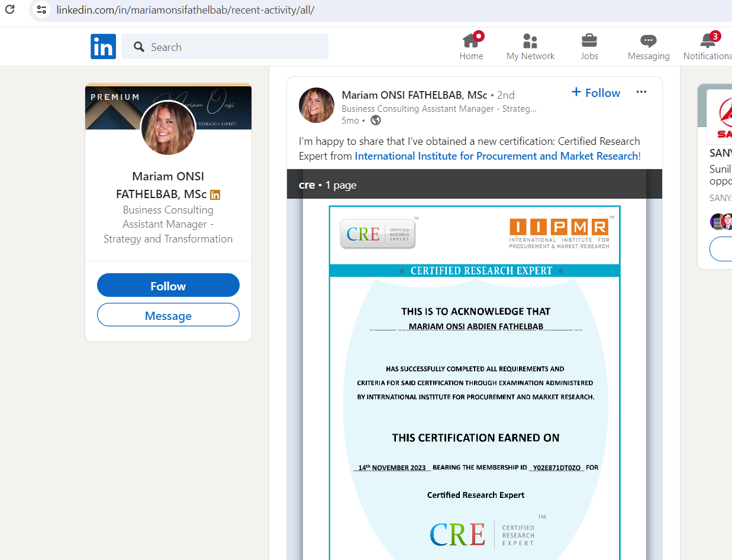Click the address bar URL
Screen dimensions: 732x560
186,10
